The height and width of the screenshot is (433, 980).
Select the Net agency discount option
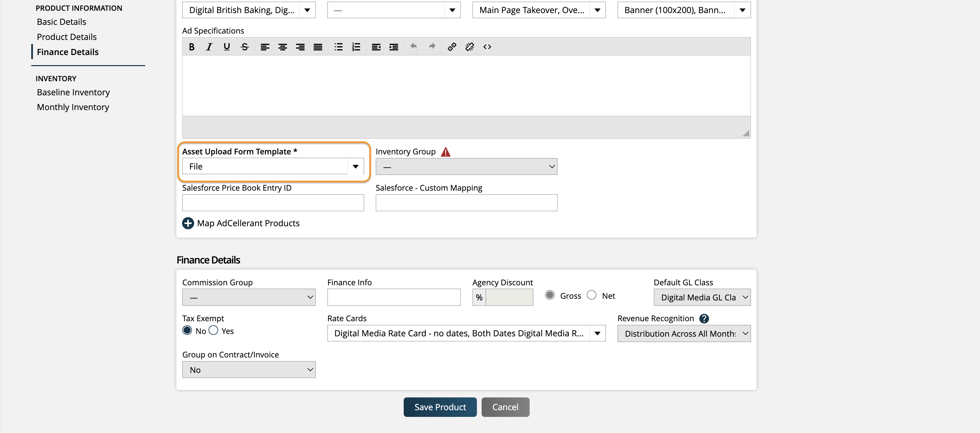pos(591,295)
